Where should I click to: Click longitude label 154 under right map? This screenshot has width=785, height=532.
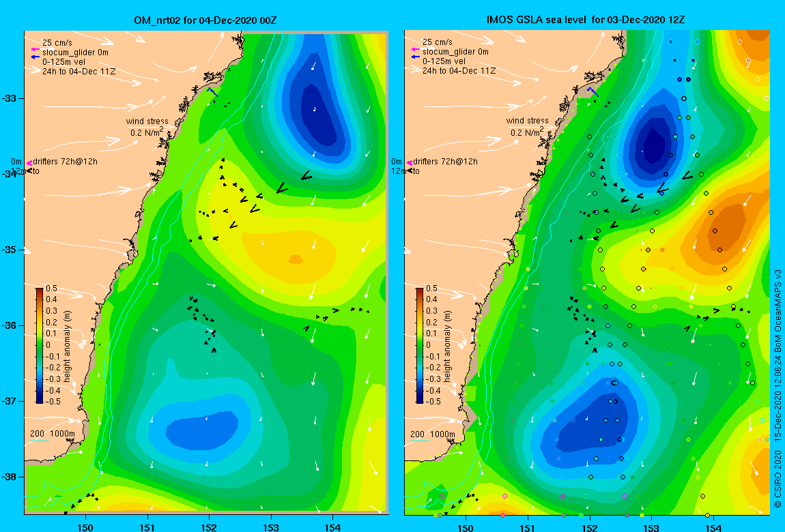coord(713,527)
